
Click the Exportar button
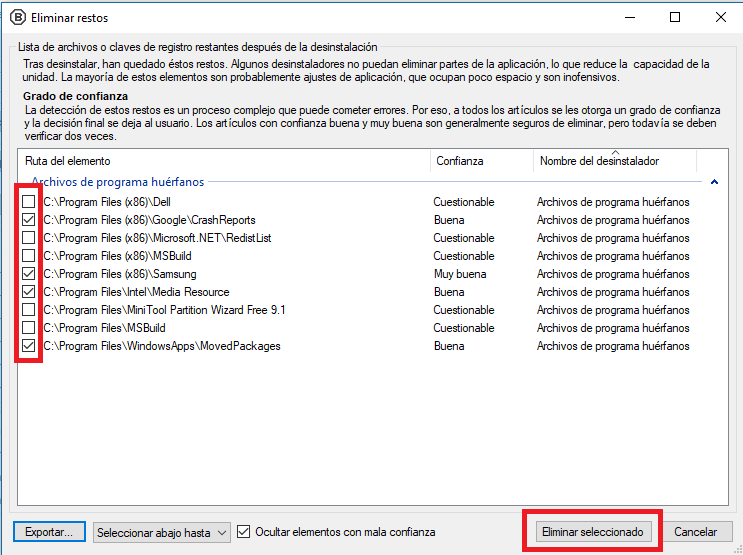click(49, 532)
